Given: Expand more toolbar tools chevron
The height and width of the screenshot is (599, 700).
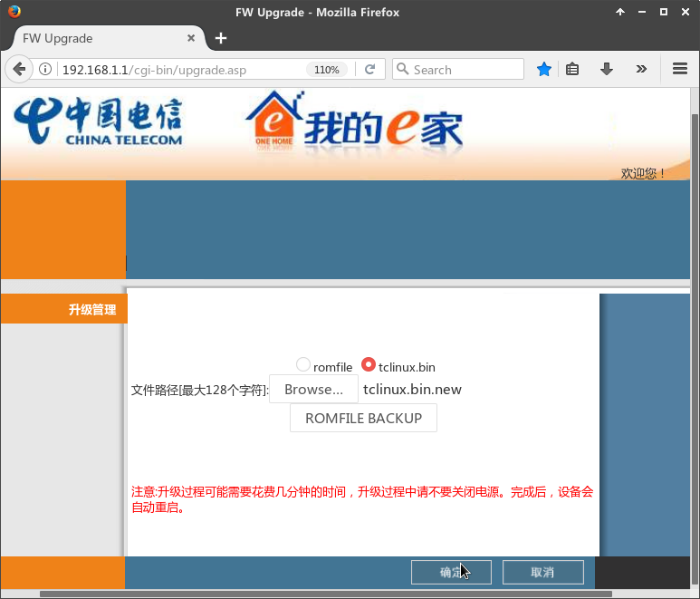Looking at the screenshot, I should [641, 69].
